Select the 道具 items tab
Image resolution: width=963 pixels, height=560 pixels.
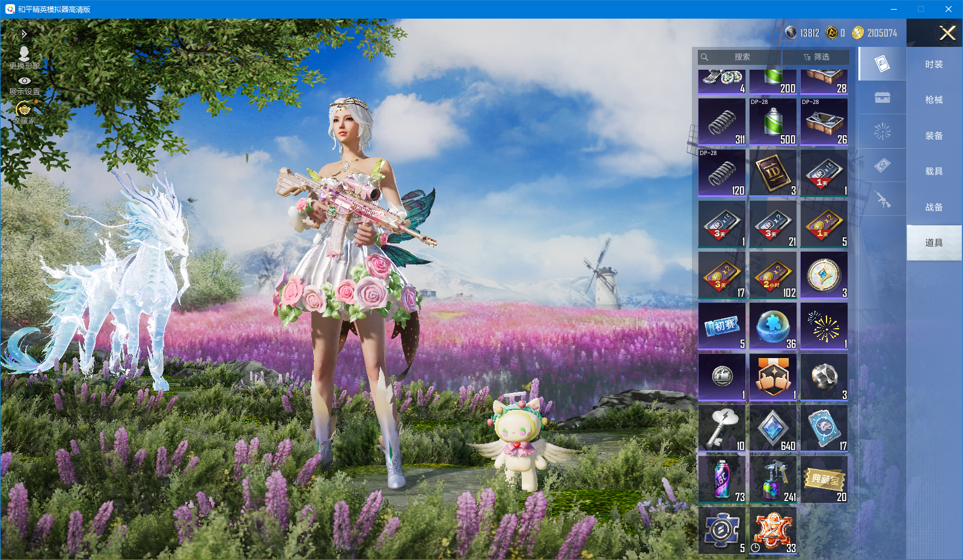pyautogui.click(x=934, y=243)
